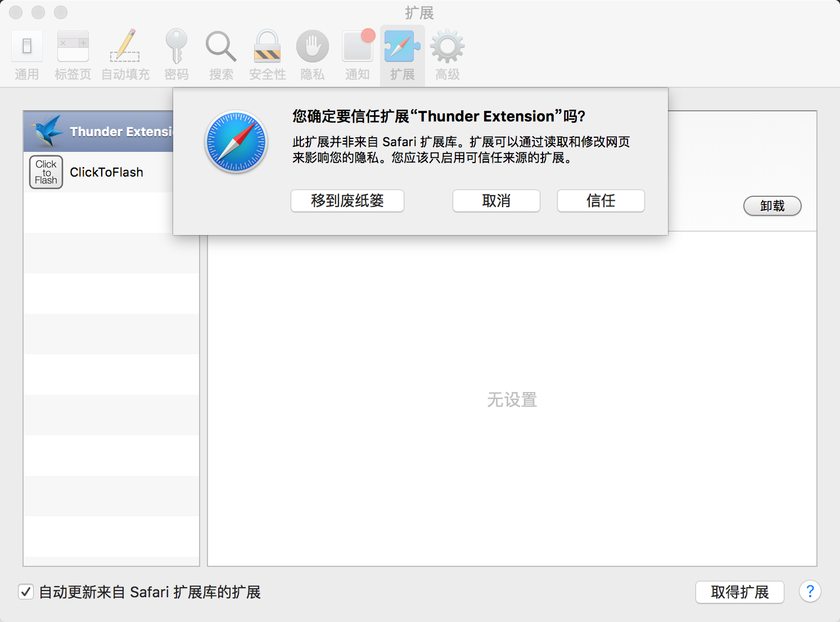Click the 取得扩展 get extensions button

pos(740,592)
